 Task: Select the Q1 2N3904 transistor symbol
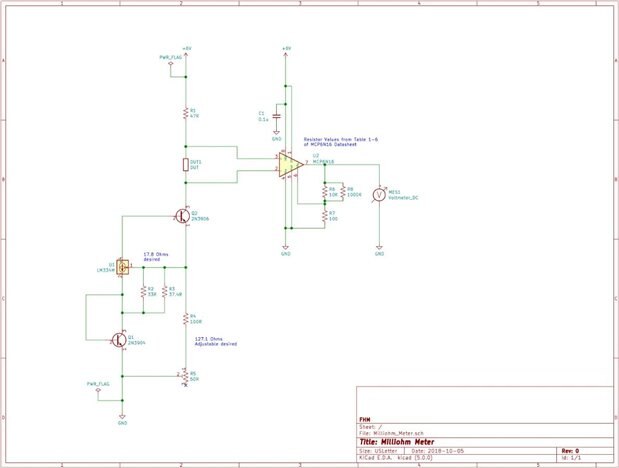pyautogui.click(x=120, y=340)
